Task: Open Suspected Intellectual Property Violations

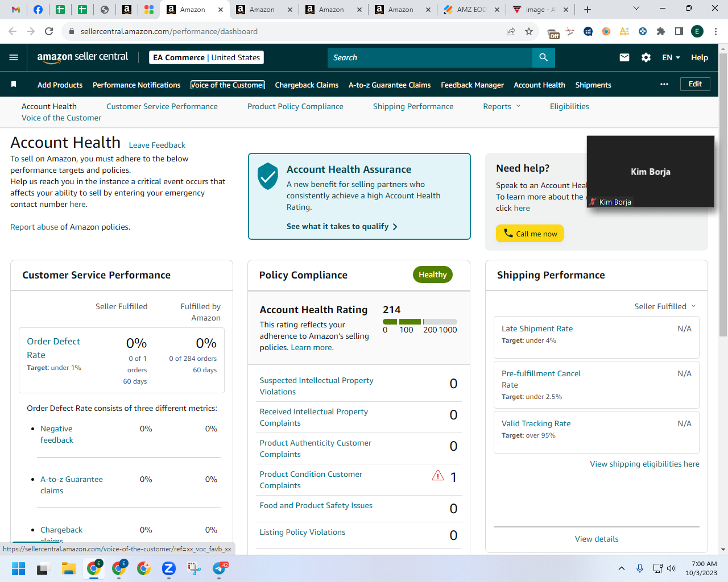Action: [316, 386]
